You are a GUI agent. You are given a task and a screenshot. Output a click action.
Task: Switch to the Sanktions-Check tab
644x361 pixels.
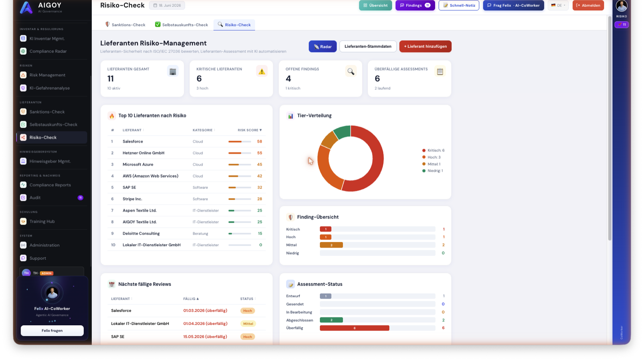coord(125,25)
